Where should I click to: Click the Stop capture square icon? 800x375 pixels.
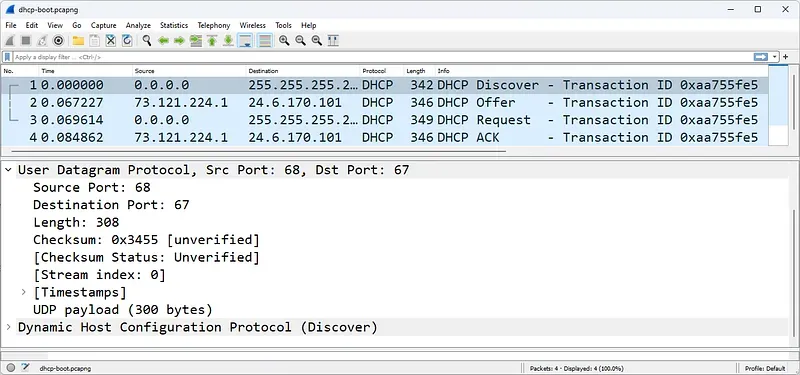click(x=26, y=41)
